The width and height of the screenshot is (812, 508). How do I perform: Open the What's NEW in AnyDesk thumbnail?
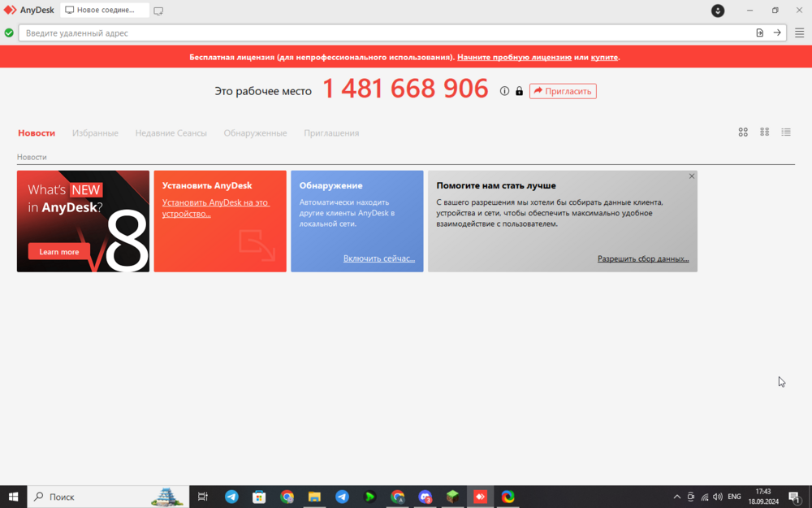pos(83,221)
